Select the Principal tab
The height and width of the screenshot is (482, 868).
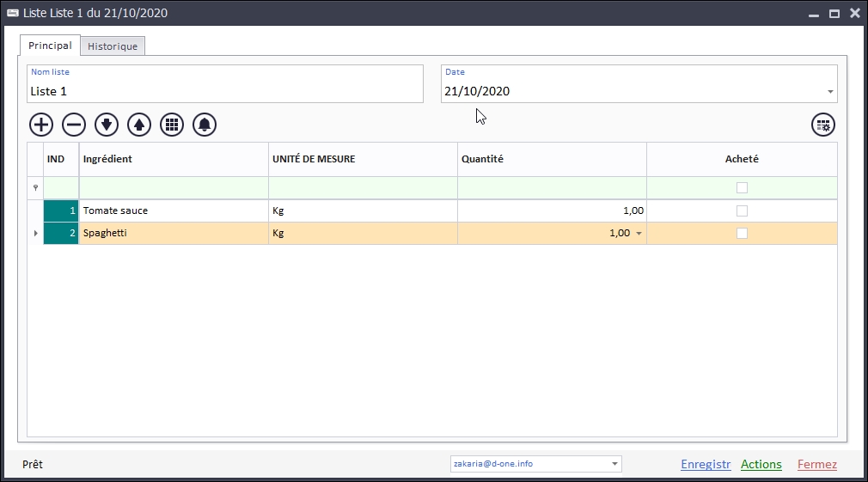[50, 46]
